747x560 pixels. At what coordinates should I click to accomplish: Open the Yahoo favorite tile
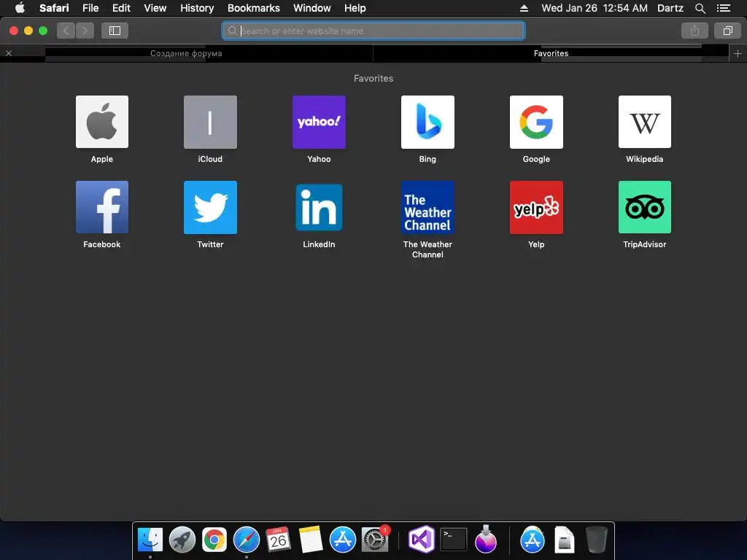319,122
